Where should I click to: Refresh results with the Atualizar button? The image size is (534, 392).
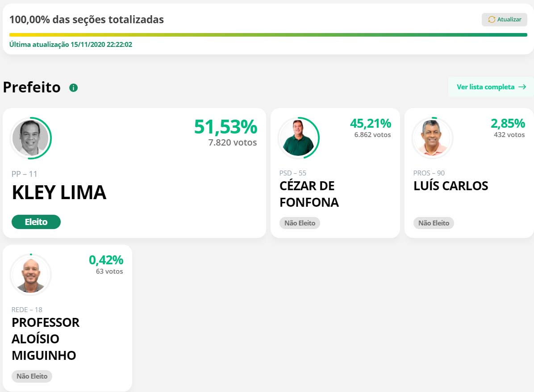point(505,19)
